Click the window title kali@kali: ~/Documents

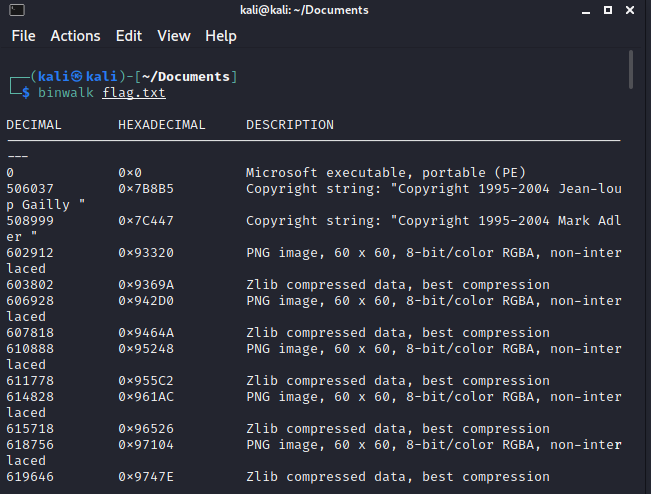click(304, 10)
